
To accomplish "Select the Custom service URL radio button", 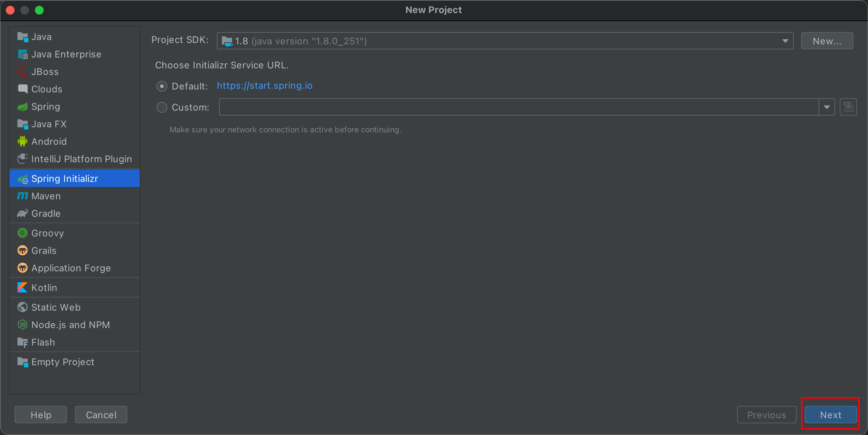I will [x=162, y=107].
